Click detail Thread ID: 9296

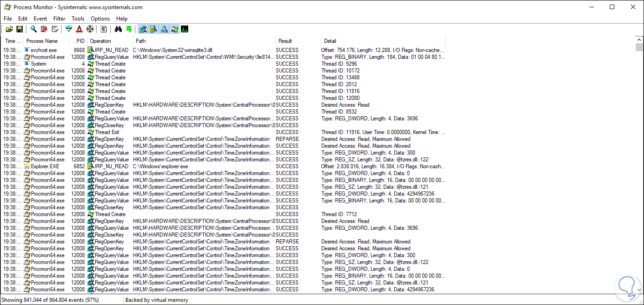click(x=339, y=64)
